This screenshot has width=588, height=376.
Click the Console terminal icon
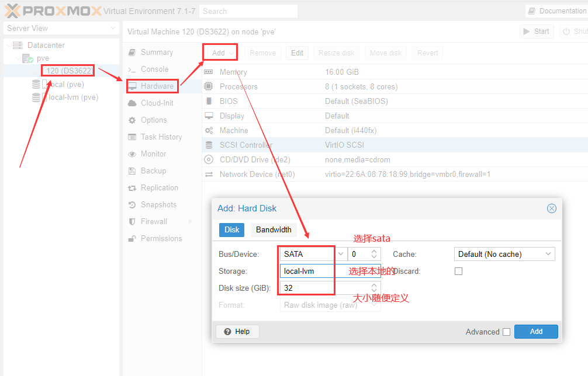pyautogui.click(x=132, y=69)
